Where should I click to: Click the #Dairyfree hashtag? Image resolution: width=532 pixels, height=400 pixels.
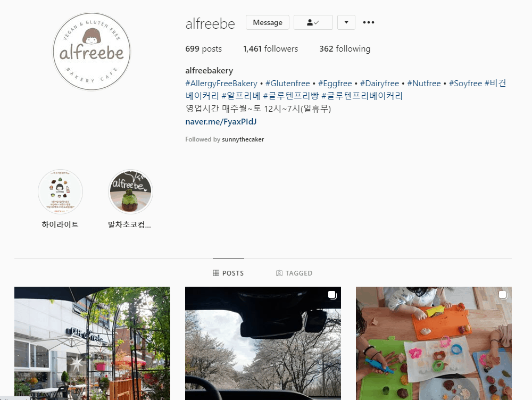point(379,84)
